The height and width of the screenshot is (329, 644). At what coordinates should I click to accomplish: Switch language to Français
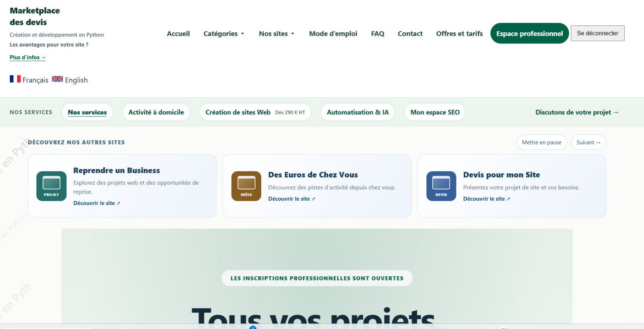[35, 80]
